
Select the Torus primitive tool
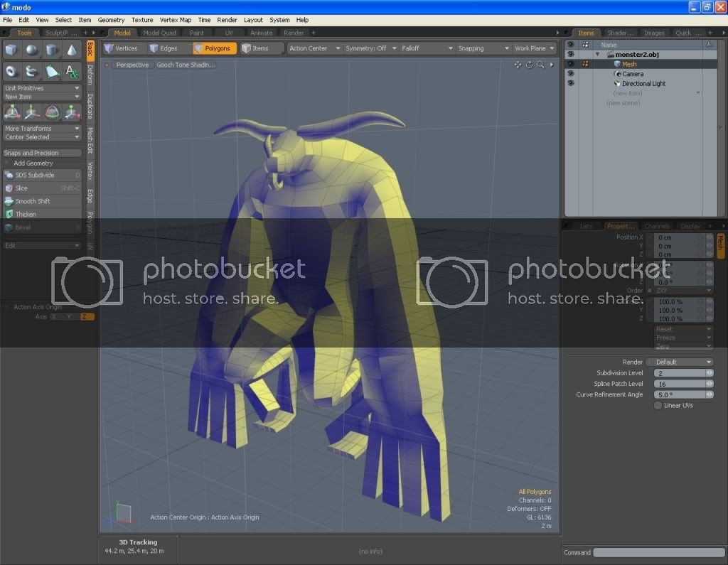coord(11,71)
